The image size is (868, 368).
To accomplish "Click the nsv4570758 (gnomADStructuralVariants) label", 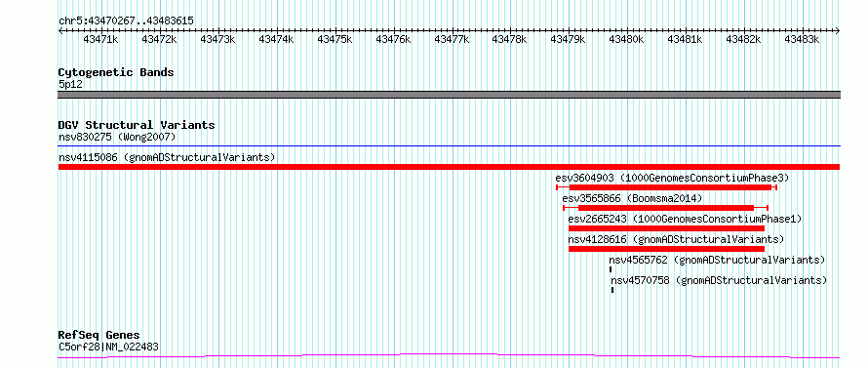I will [719, 281].
